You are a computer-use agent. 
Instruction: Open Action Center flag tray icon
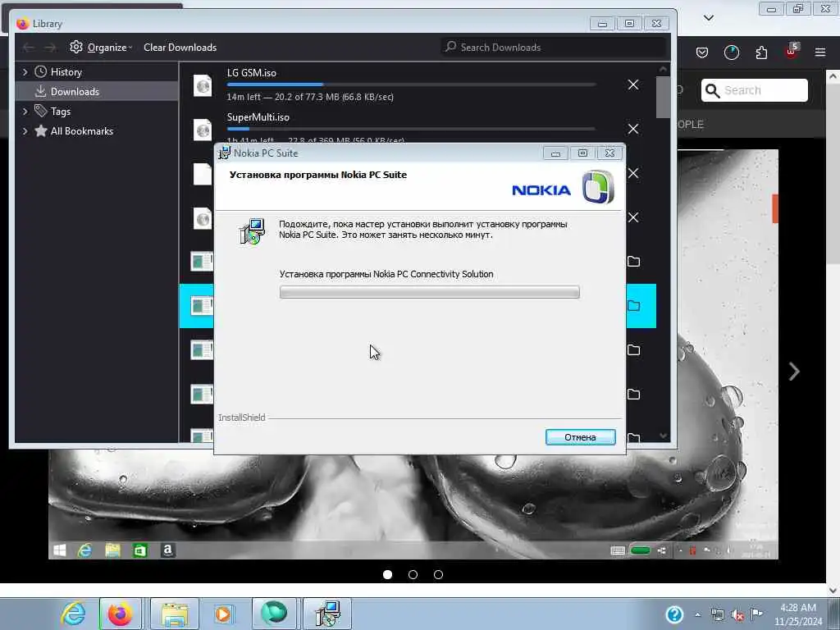[x=756, y=614]
